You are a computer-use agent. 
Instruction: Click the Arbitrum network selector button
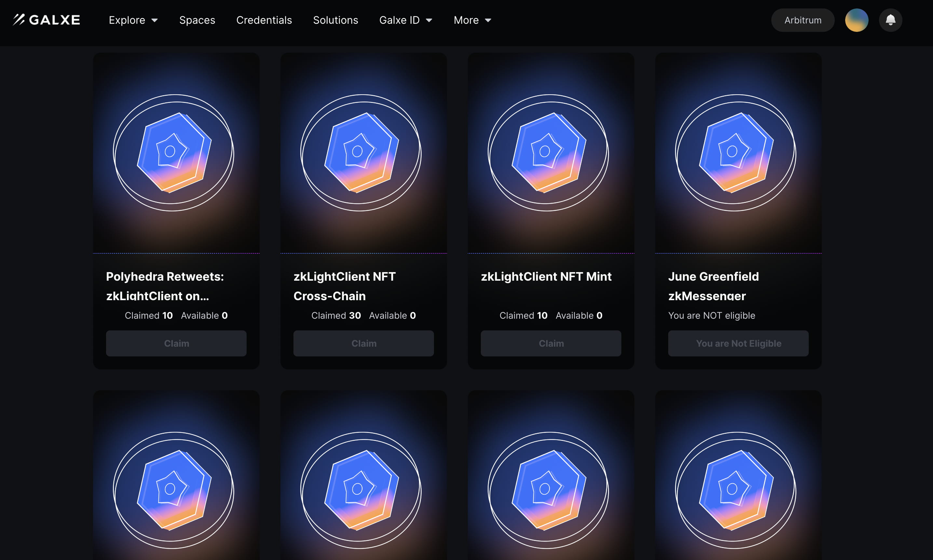(x=803, y=20)
